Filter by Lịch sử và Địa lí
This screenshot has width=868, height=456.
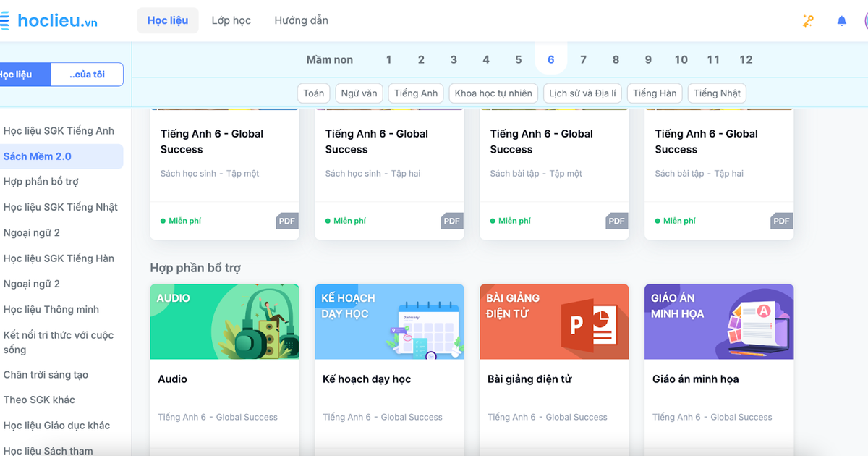tap(583, 93)
